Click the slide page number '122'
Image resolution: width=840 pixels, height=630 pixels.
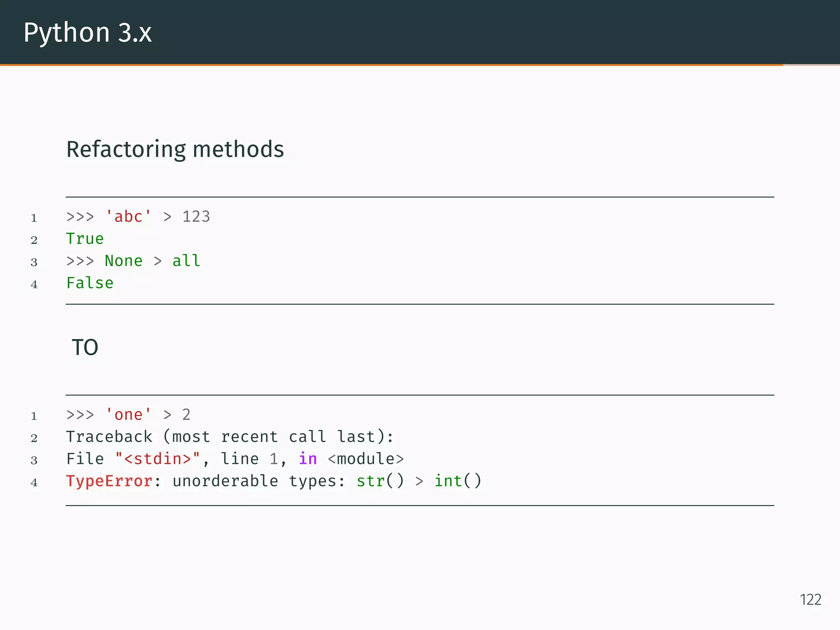pyautogui.click(x=810, y=600)
